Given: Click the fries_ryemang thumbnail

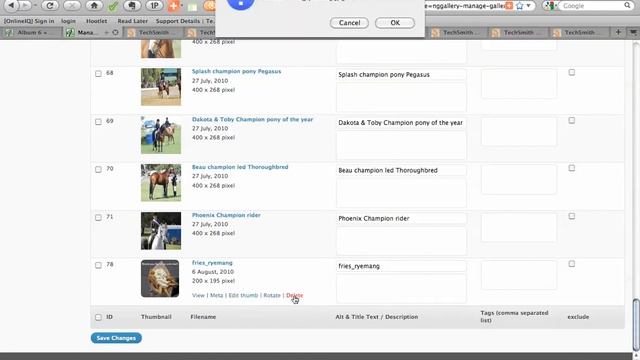Looking at the screenshot, I should pos(160,278).
